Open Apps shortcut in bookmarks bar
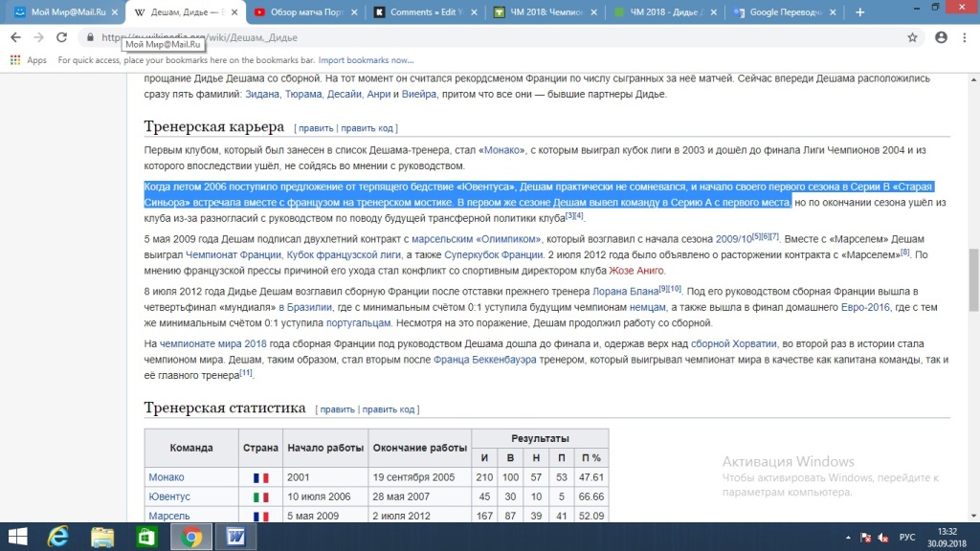 [28, 60]
